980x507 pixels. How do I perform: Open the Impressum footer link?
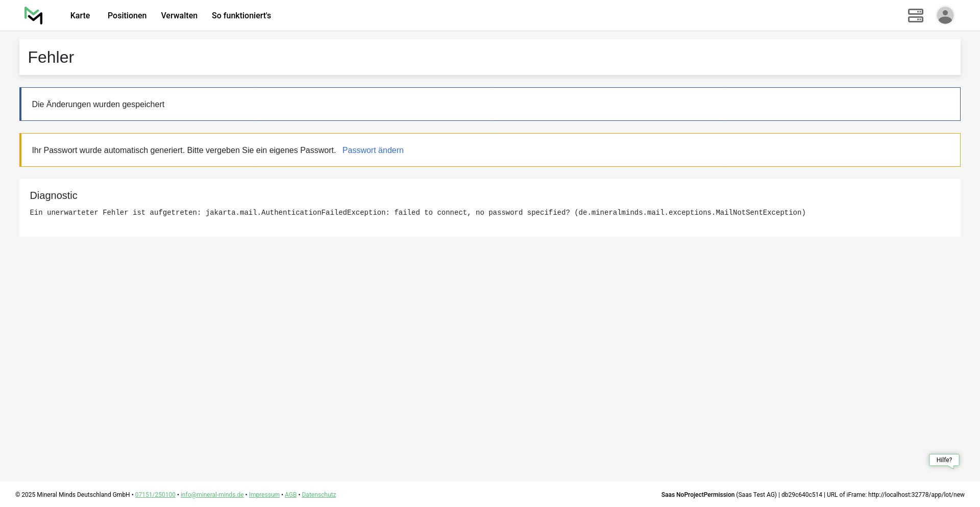tap(264, 495)
